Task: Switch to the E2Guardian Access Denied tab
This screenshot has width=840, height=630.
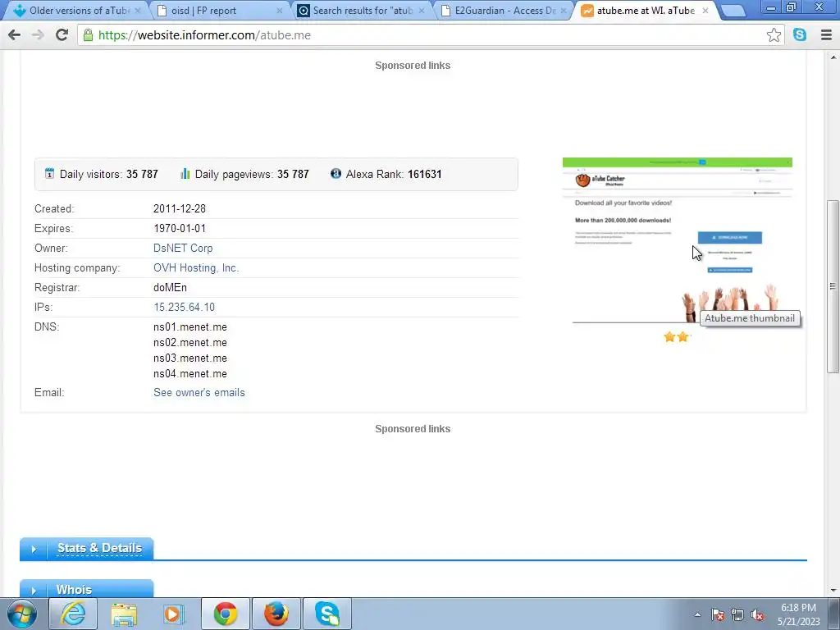Action: pos(502,10)
